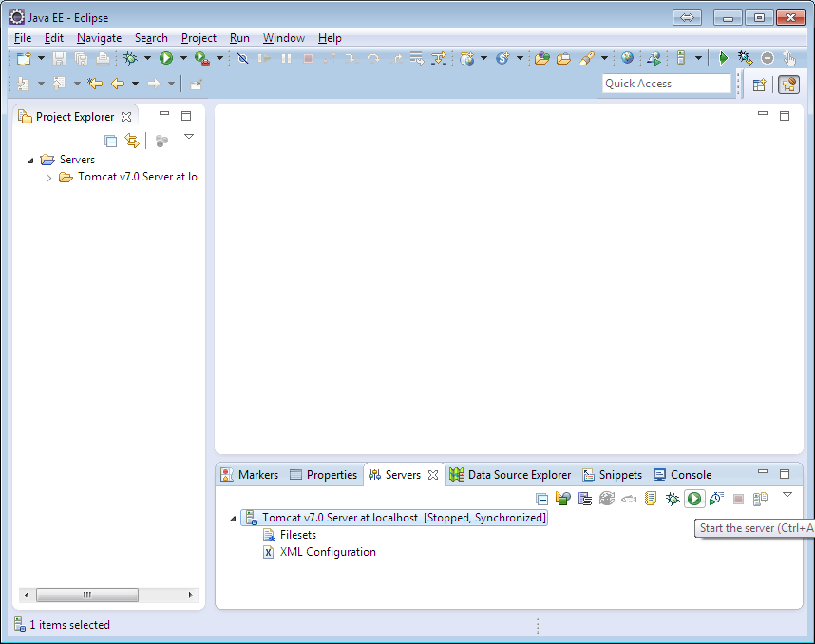
Task: Click the Print icon in toolbar
Action: click(103, 58)
